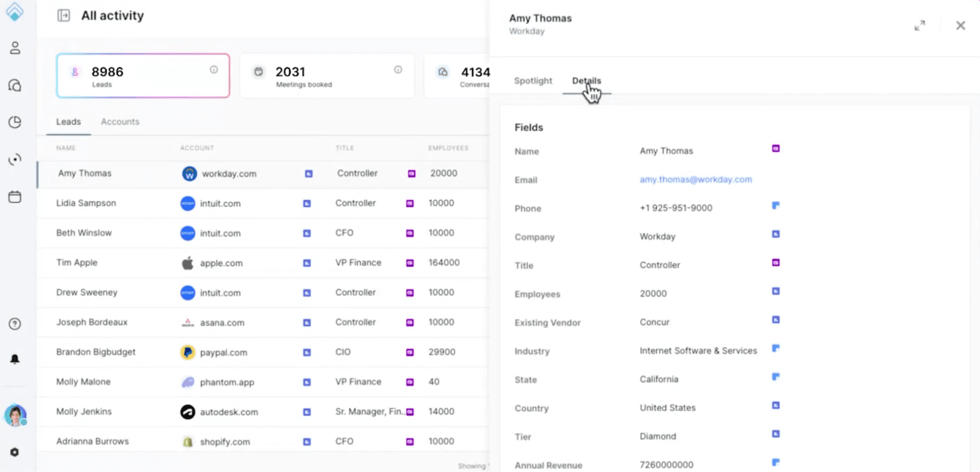Open the Tim Apple lead row
Screen dimensions: 980x472
tap(263, 263)
